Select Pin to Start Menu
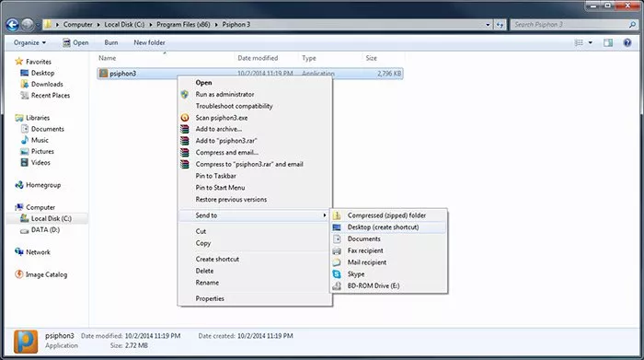 click(220, 188)
